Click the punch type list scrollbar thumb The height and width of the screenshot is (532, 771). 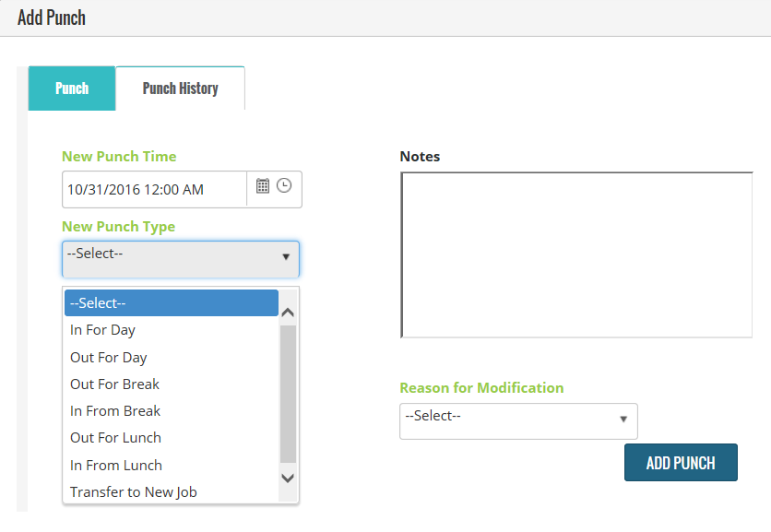(288, 392)
